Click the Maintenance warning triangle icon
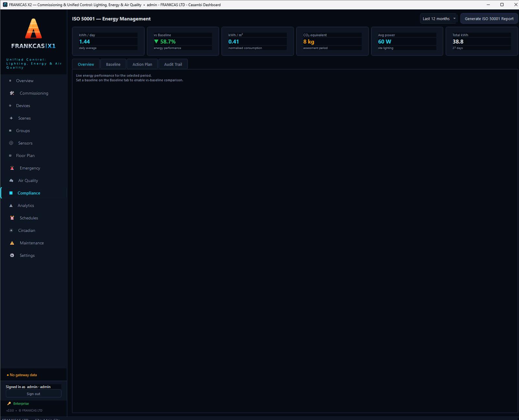Image resolution: width=519 pixels, height=420 pixels. pyautogui.click(x=12, y=243)
